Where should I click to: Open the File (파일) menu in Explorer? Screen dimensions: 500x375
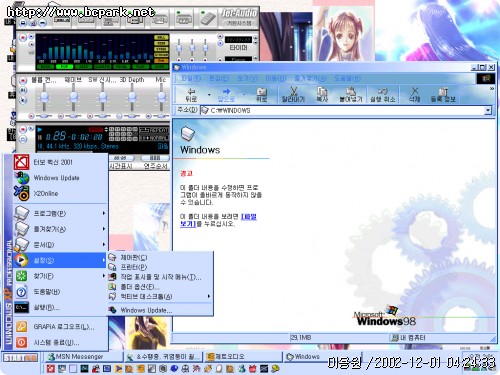click(x=191, y=79)
